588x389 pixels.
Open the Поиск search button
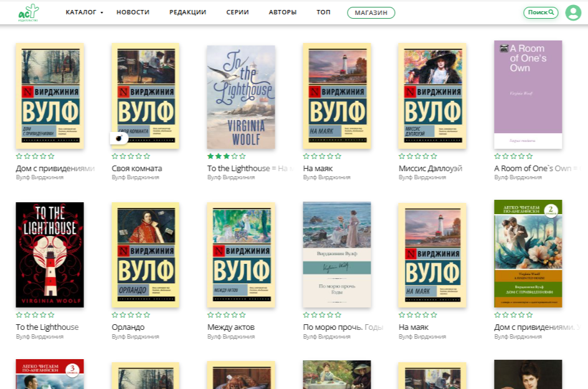pos(541,12)
